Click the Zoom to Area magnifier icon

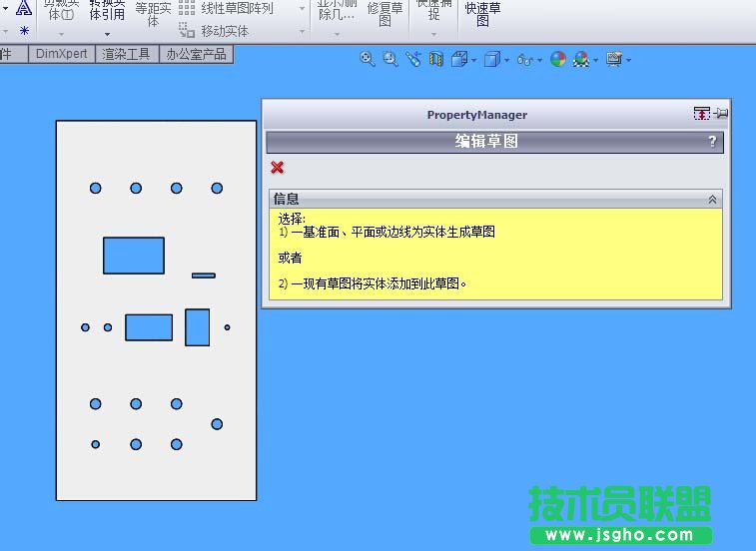click(x=390, y=59)
